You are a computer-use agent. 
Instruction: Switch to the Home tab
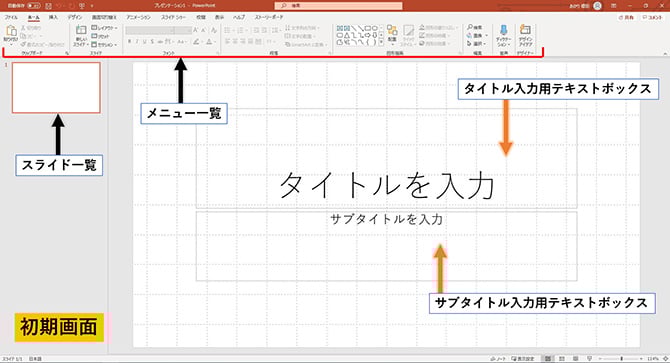click(x=33, y=17)
